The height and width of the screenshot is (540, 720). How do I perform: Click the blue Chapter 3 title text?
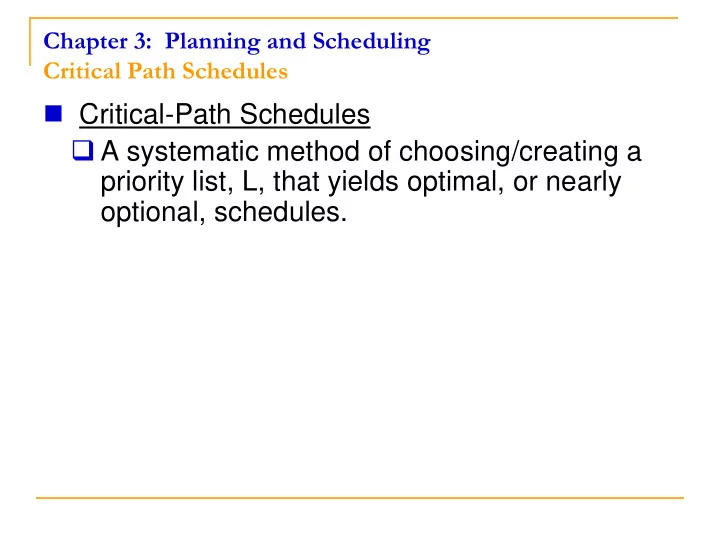point(237,42)
